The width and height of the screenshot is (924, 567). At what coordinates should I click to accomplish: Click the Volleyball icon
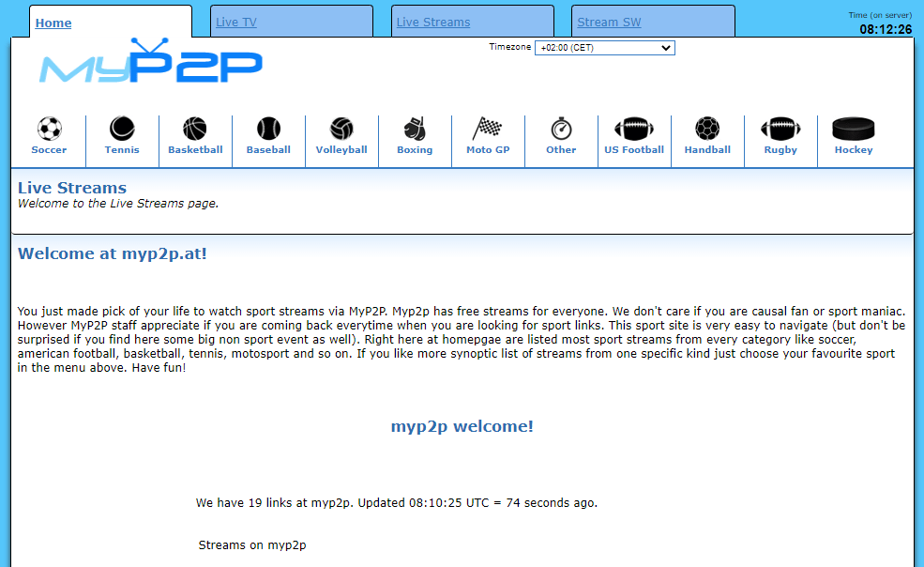click(341, 129)
